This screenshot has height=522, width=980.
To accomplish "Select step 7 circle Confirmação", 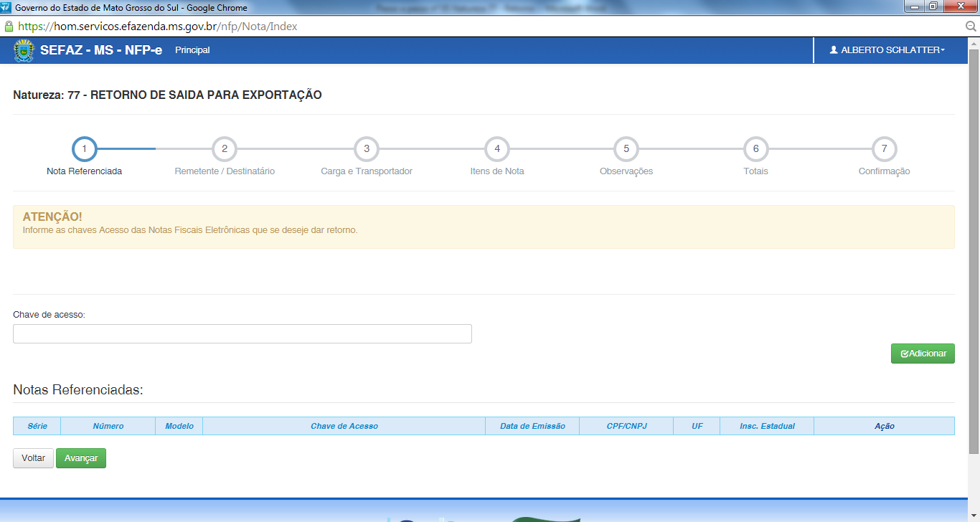I will (x=885, y=149).
